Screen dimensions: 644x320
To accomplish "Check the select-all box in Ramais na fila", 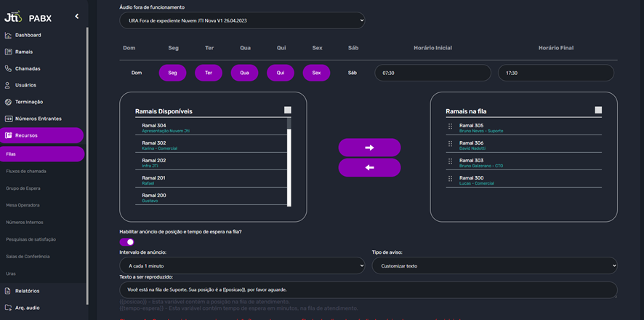I will tap(598, 111).
